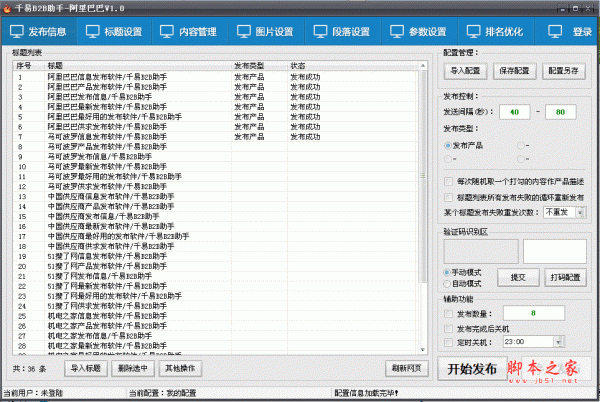Click the monitor icon beside 段落设置
Screen dimensions: 600x402
[320, 32]
